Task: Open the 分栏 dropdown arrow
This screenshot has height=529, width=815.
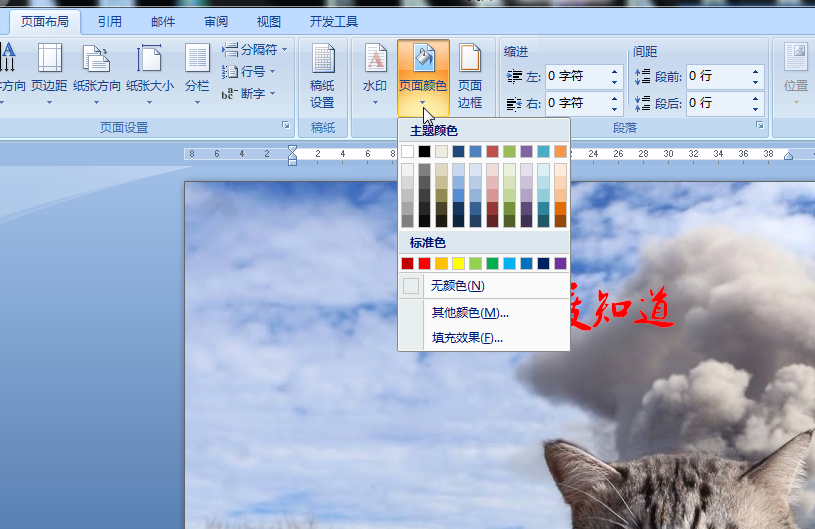Action: [198, 102]
